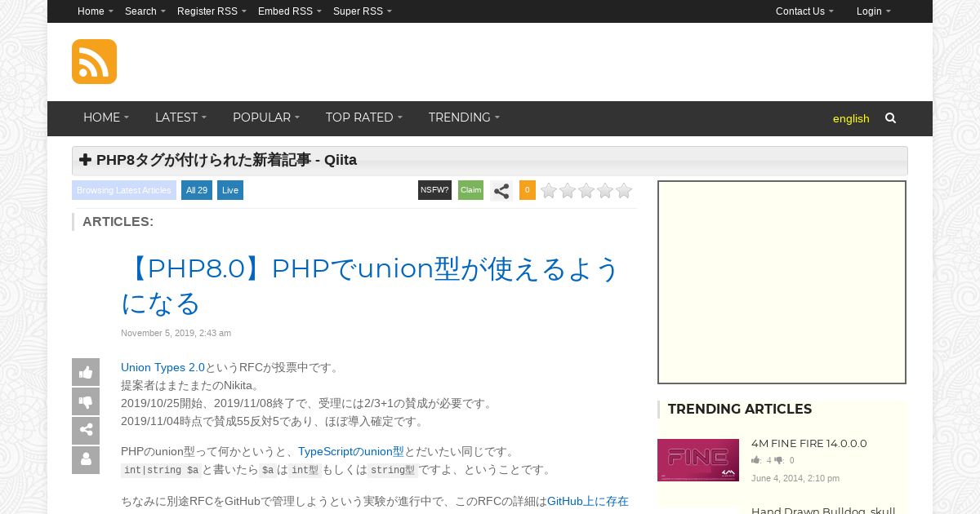Click the NSFW? button
This screenshot has width=980, height=514.
point(434,190)
